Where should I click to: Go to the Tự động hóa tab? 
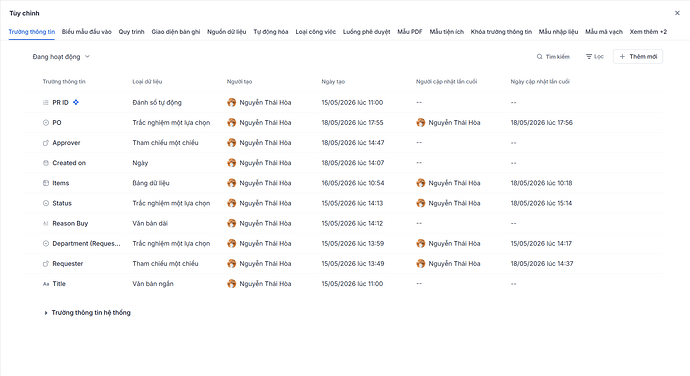tap(271, 32)
